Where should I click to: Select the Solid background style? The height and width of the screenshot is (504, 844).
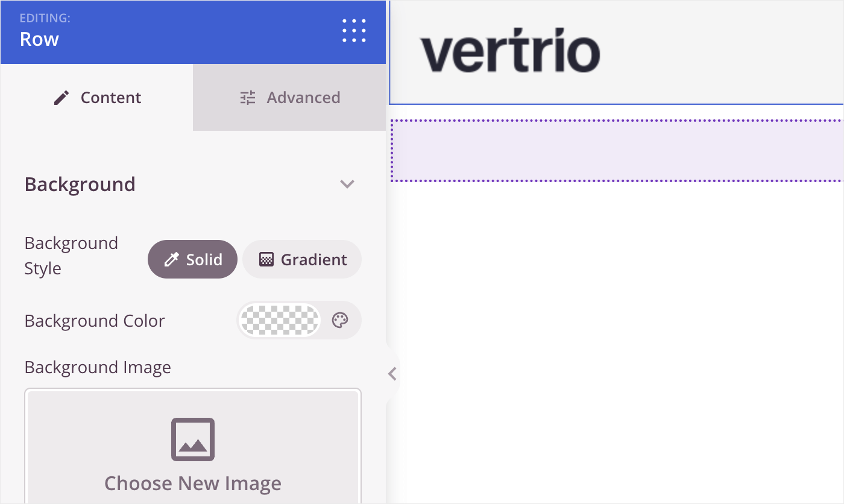point(192,260)
